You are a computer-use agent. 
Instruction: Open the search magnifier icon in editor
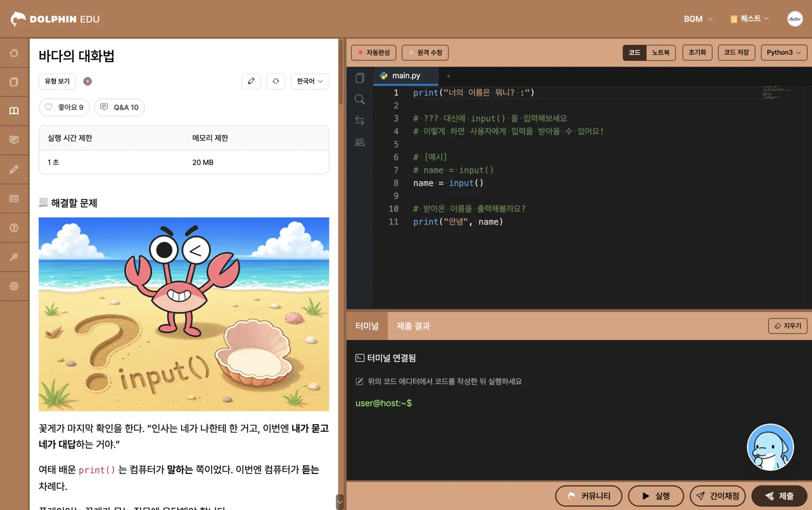[360, 99]
